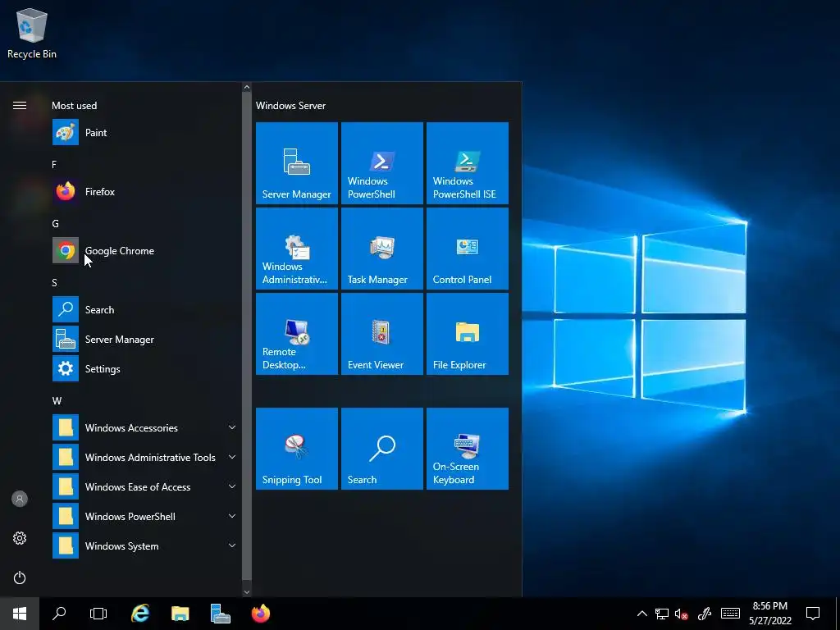Open the Event Viewer tile
The height and width of the screenshot is (630, 840).
point(382,333)
